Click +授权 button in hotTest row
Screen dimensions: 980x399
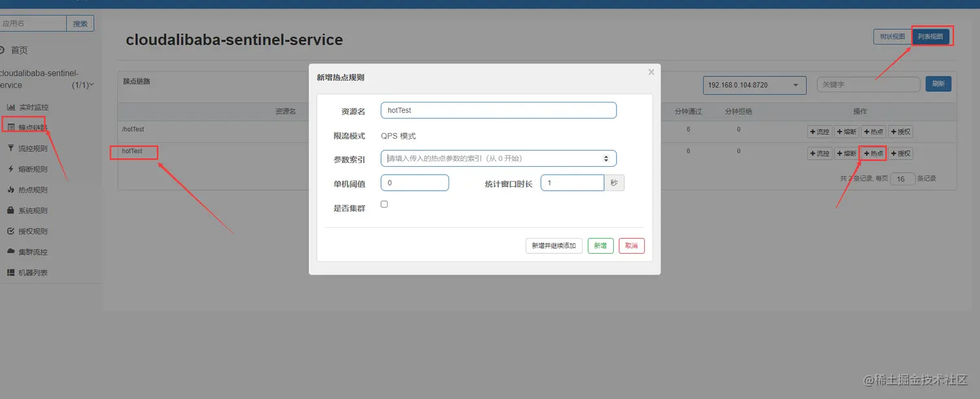900,153
